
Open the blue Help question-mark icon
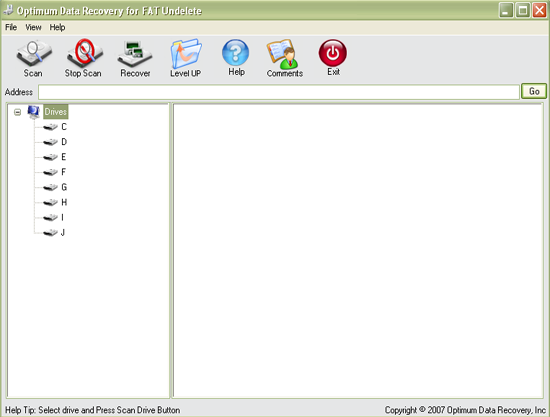click(x=236, y=53)
